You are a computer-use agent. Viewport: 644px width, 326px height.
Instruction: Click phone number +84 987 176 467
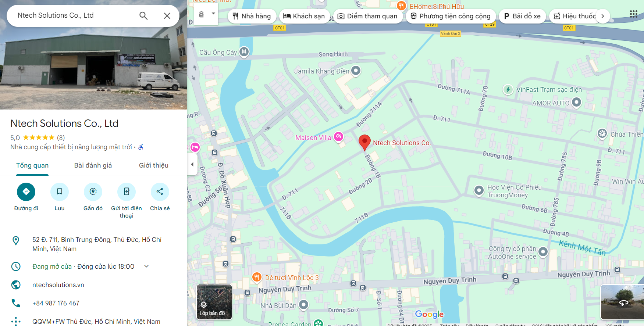(56, 303)
